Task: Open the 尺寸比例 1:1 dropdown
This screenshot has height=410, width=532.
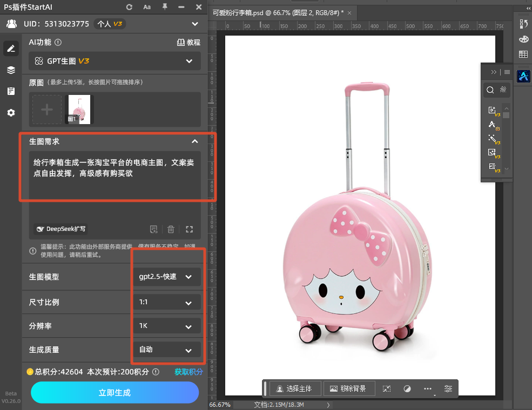Action: click(x=166, y=302)
